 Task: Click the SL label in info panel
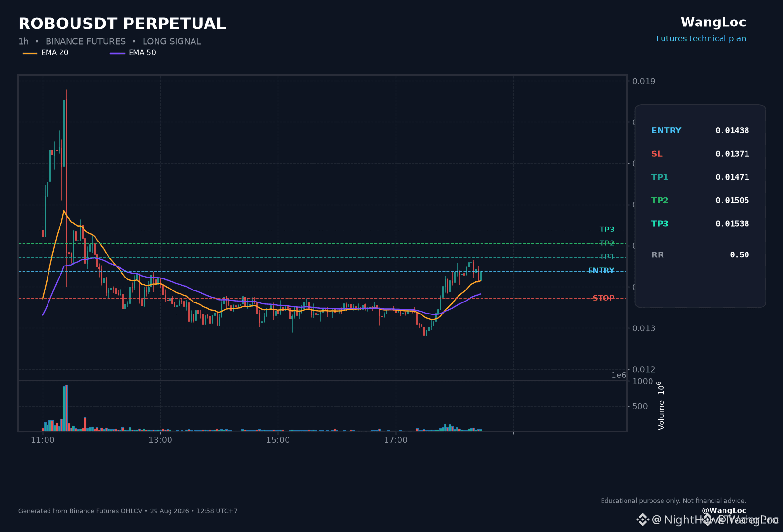[657, 154]
